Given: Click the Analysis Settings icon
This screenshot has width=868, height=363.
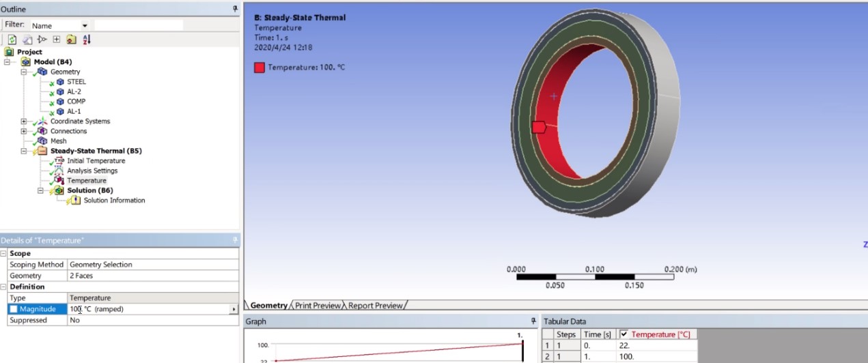Looking at the screenshot, I should coord(59,171).
